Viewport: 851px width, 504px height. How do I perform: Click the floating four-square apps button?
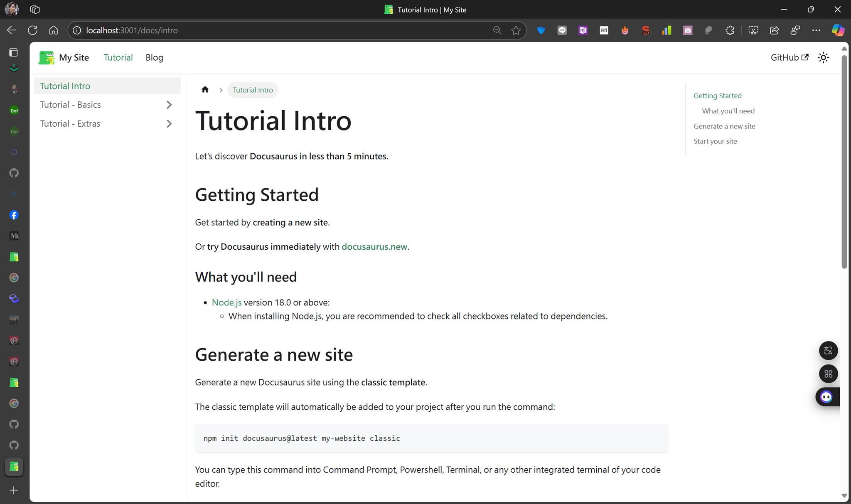[x=828, y=374]
